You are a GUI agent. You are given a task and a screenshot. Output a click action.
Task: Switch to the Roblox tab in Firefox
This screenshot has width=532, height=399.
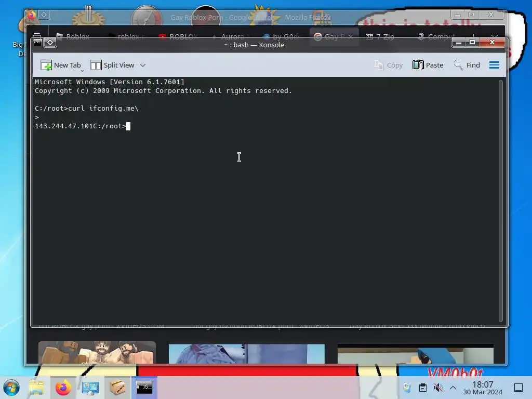click(73, 36)
